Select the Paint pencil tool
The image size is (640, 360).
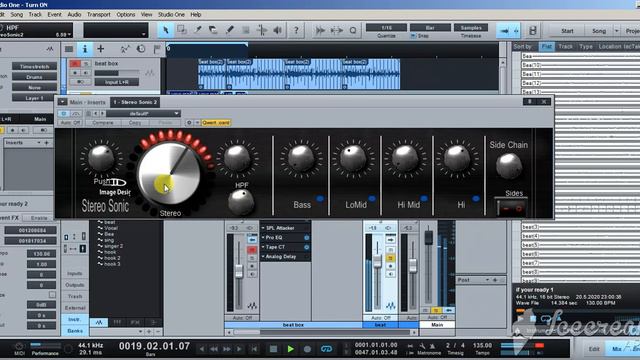(x=229, y=30)
